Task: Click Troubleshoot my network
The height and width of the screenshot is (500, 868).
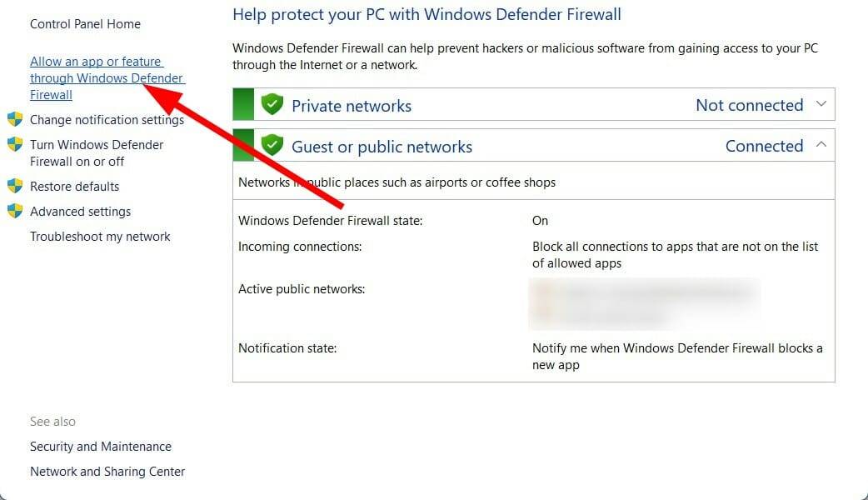Action: 100,237
